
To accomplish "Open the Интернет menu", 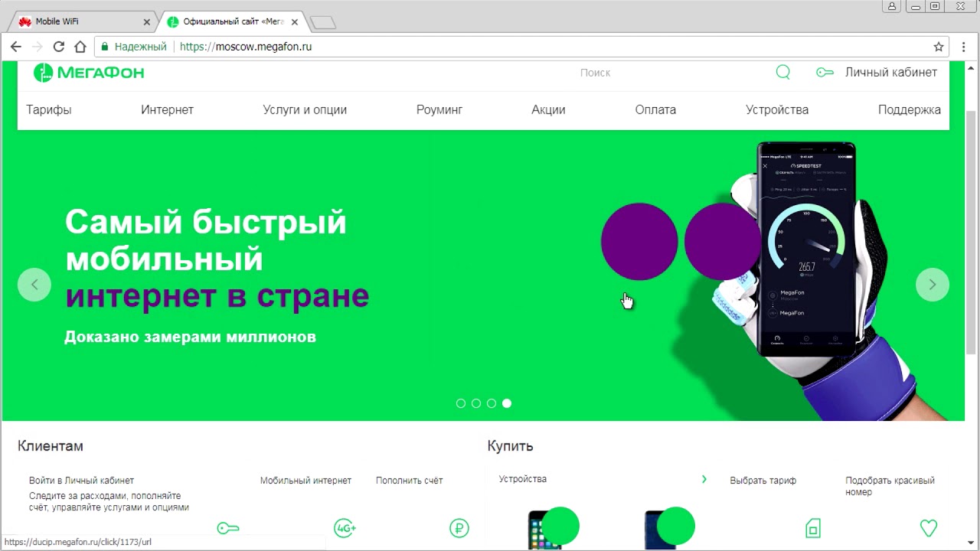I will 167,110.
